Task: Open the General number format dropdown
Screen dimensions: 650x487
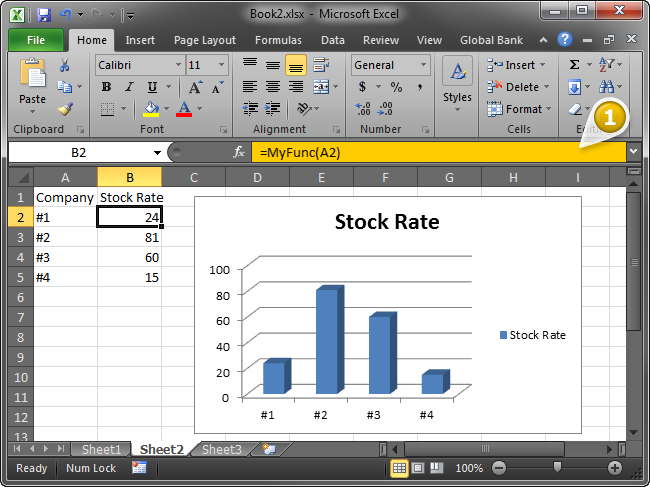Action: pyautogui.click(x=423, y=65)
